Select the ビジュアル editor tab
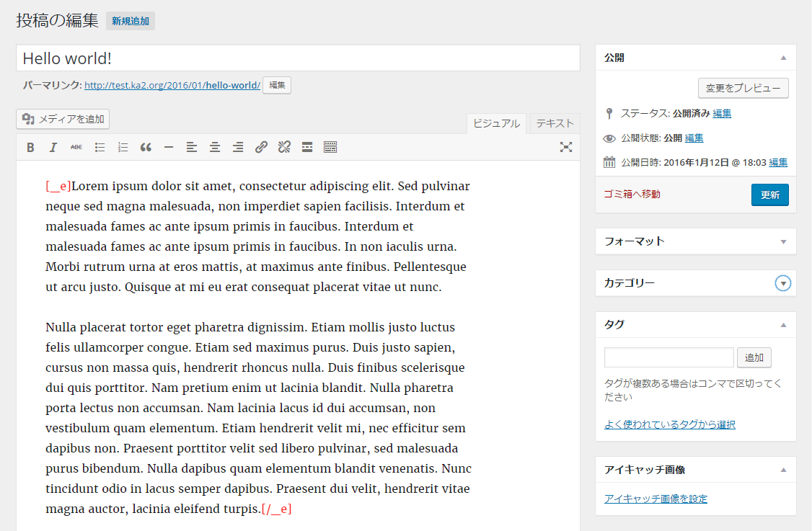This screenshot has height=531, width=812. [x=496, y=123]
